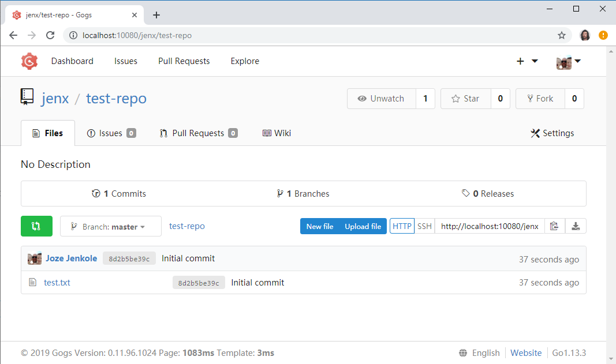Image resolution: width=616 pixels, height=364 pixels.
Task: Toggle Unwatch on the repository
Action: 381,99
